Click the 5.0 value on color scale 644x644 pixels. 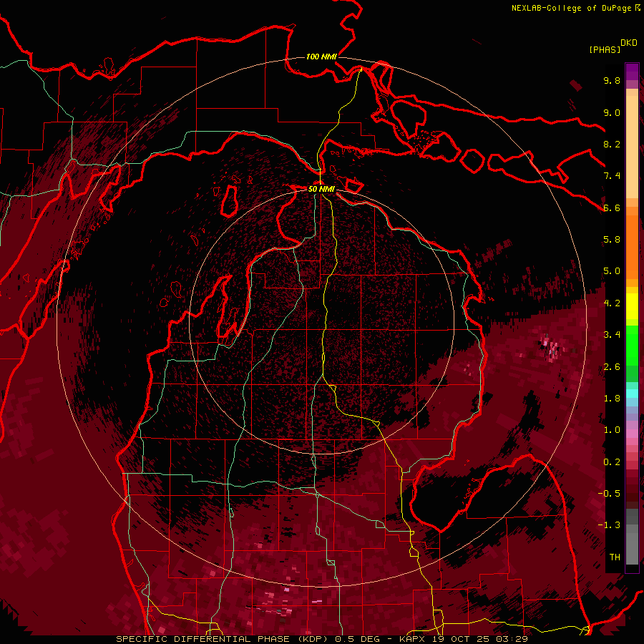coord(612,271)
